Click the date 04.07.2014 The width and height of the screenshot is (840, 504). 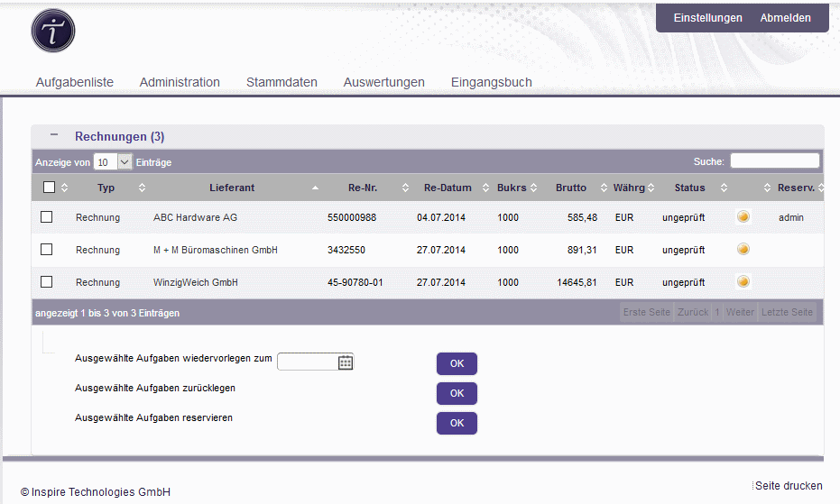tap(441, 217)
